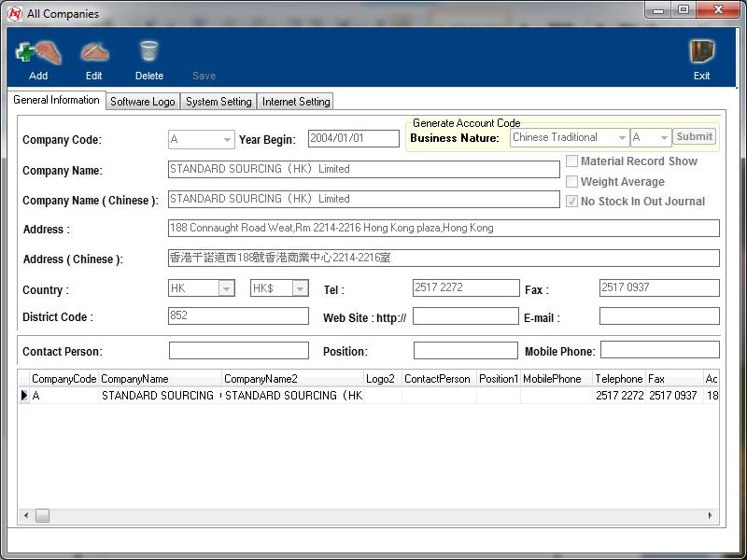The image size is (747, 560).
Task: Click grid cell 2517 0937 in Fax column
Action: [x=674, y=395]
